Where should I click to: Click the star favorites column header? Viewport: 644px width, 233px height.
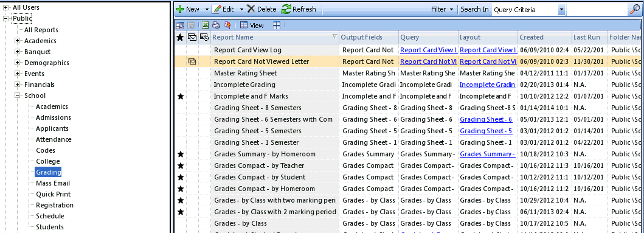click(x=180, y=37)
